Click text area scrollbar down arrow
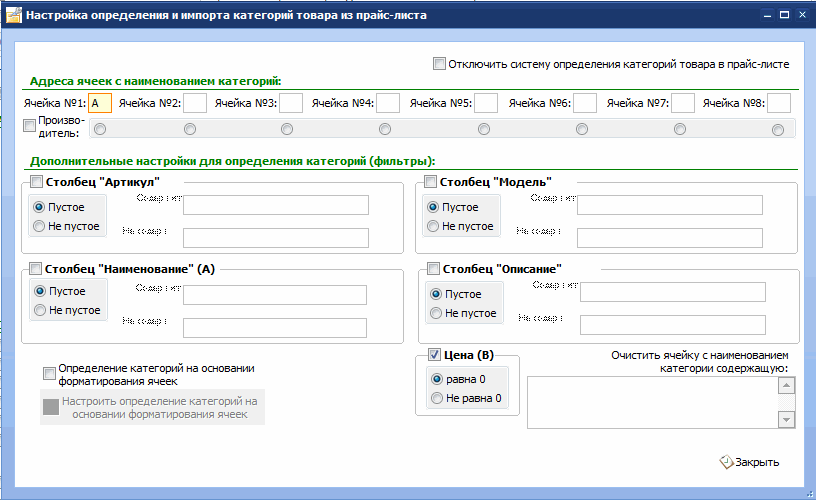This screenshot has height=500, width=816. (x=786, y=419)
